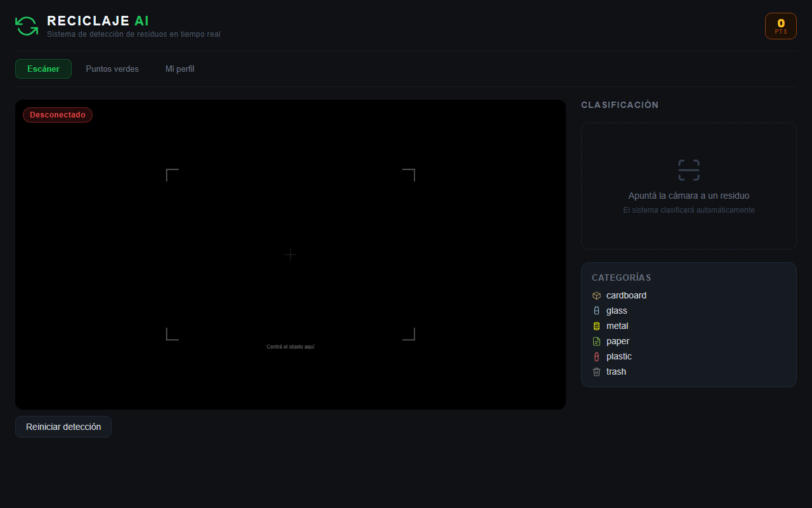This screenshot has height=508, width=812.
Task: Go to the Mi perfil tab
Action: pos(180,69)
